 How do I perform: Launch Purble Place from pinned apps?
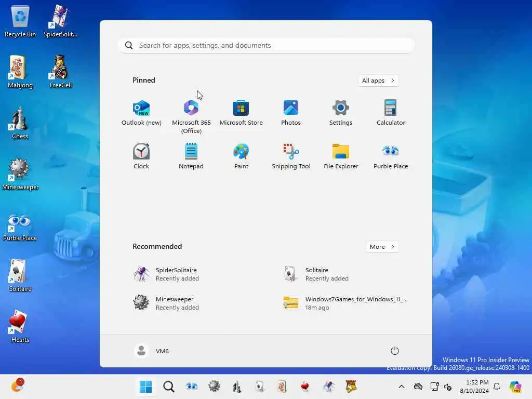pyautogui.click(x=391, y=156)
